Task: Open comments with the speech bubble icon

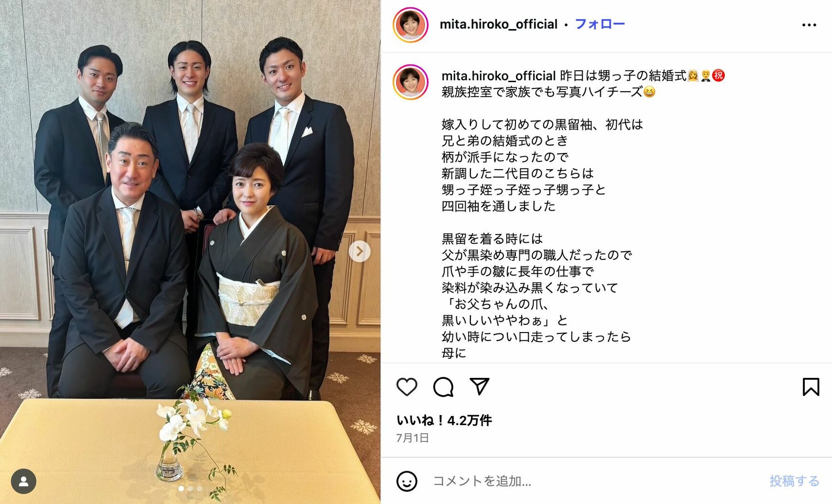Action: coord(443,386)
